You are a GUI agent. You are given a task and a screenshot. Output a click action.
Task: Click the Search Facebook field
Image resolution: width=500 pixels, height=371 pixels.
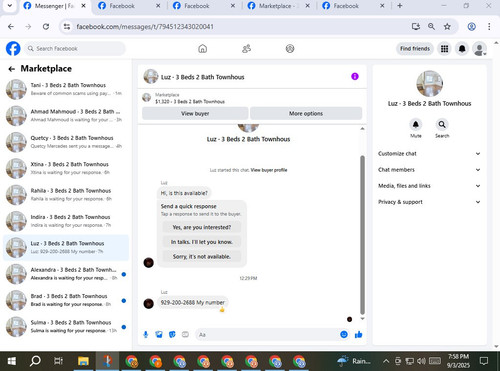[75, 49]
